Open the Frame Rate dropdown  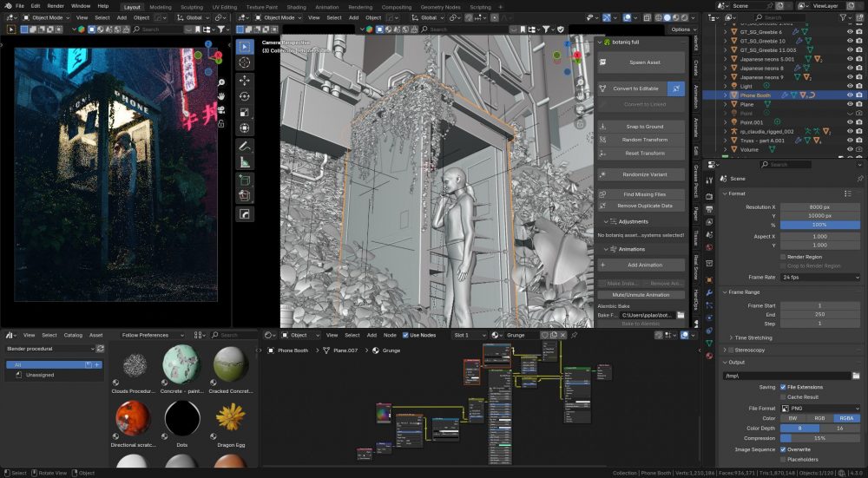pyautogui.click(x=820, y=277)
